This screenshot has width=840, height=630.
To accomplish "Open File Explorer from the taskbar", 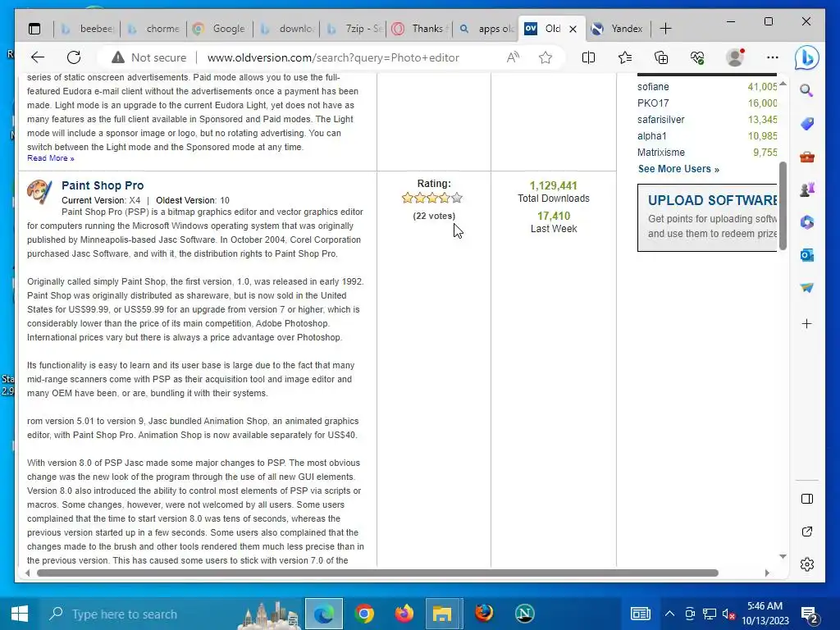I will pos(442,614).
